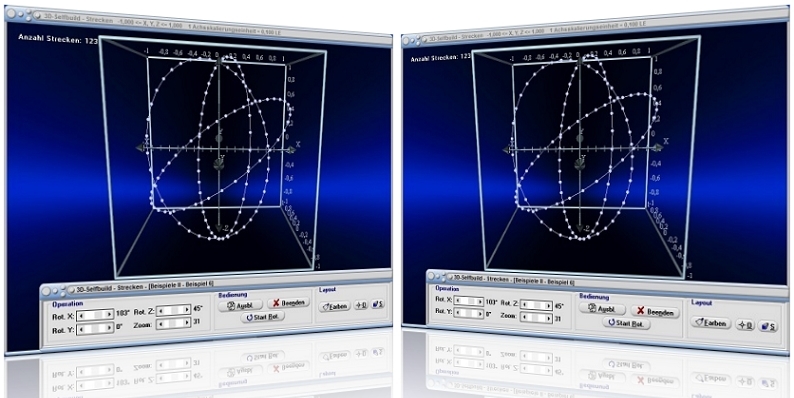Click the Rot. Z slider track, left panel
Screen dimensions: 794x398
(x=173, y=310)
